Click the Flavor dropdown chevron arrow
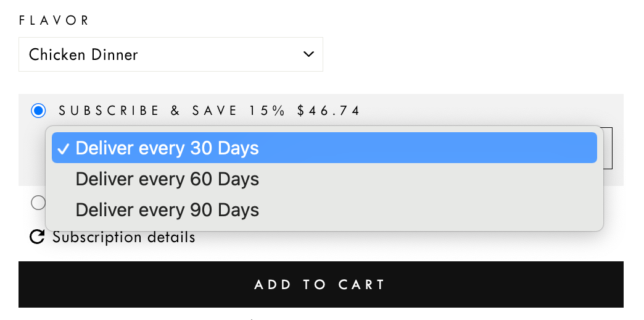644x320 pixels. [308, 54]
